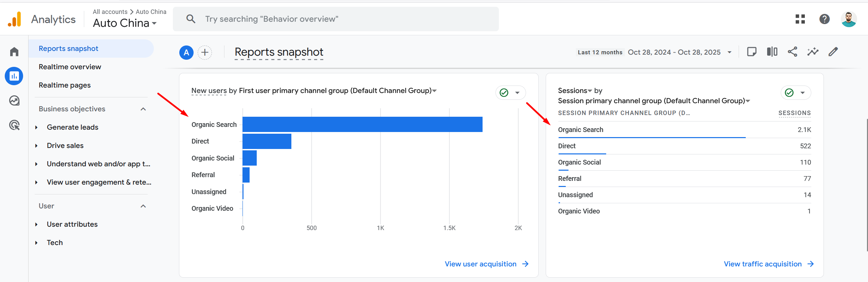Image resolution: width=868 pixels, height=282 pixels.
Task: Open the Advertising icon in sidebar
Action: coord(14,125)
